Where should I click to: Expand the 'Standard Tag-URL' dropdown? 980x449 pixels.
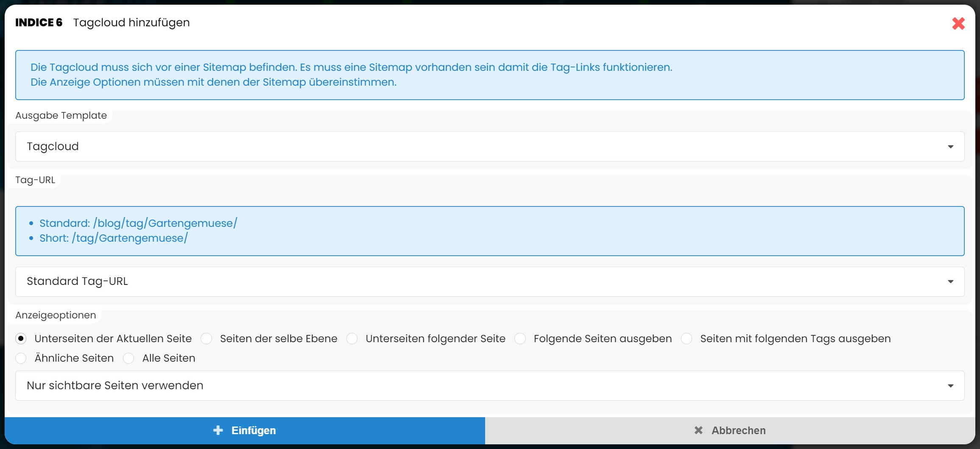point(489,282)
